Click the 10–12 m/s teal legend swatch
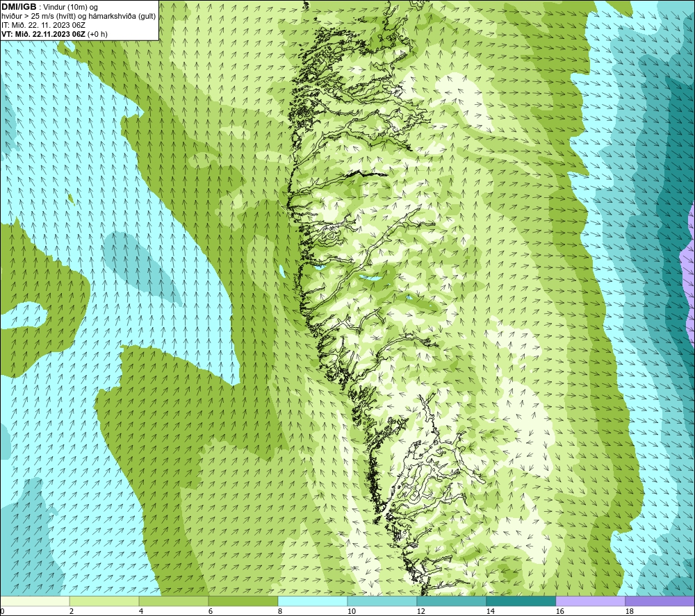 [382, 601]
